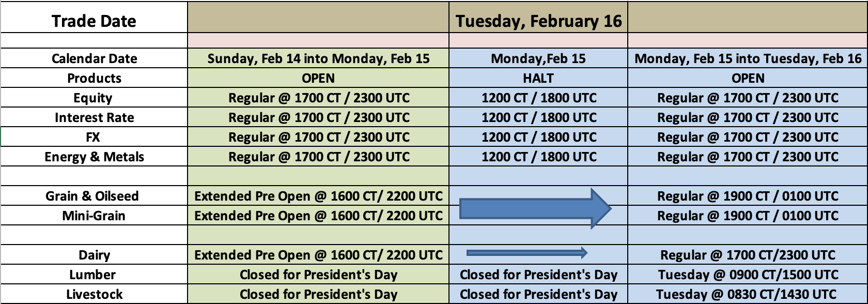Select Grain & Oilseed Extended Pre Open cell
This screenshot has width=868, height=304.
tap(318, 196)
